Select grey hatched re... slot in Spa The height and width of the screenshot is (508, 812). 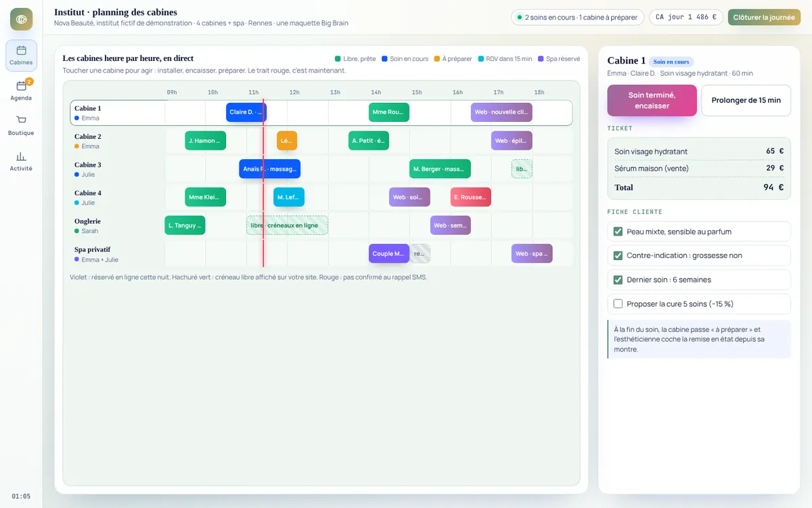click(x=420, y=254)
